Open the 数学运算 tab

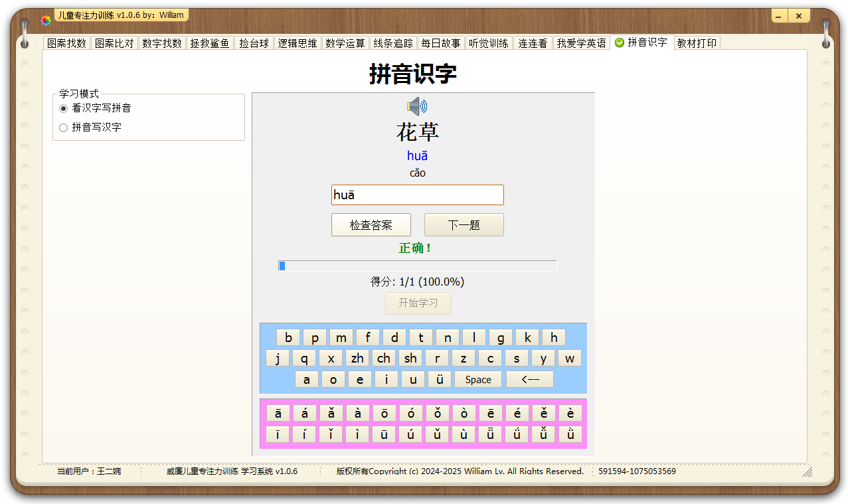(345, 43)
